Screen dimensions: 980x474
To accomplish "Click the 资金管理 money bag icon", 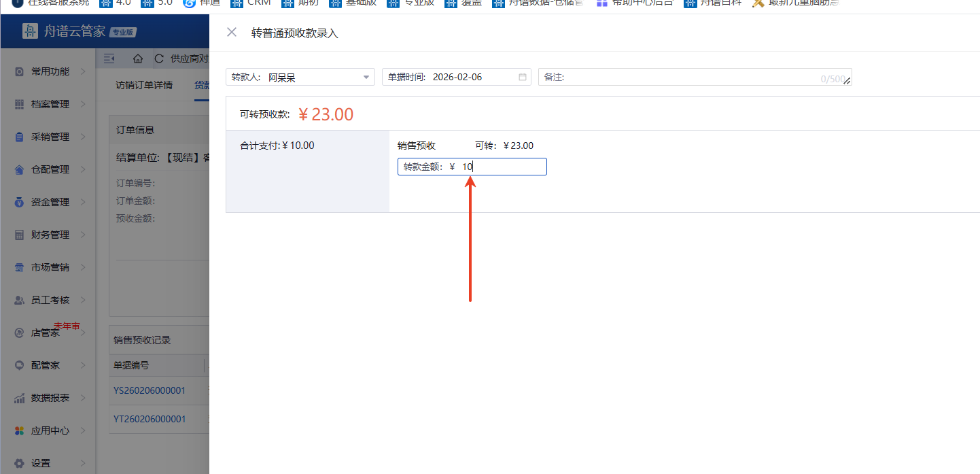I will (19, 202).
